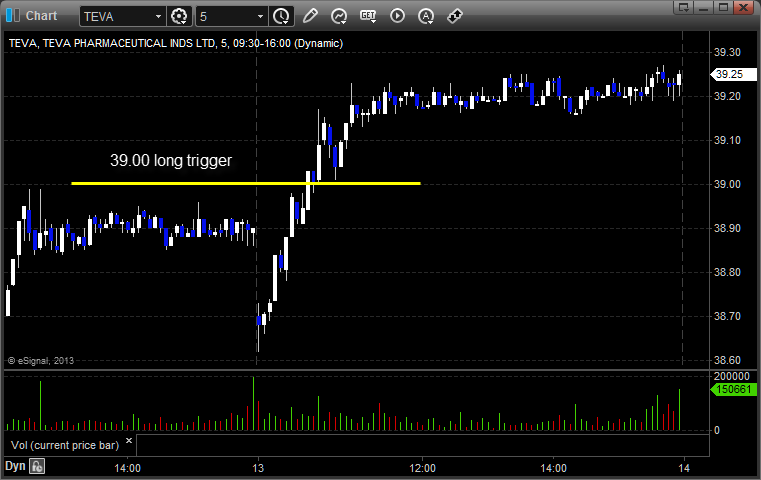Start bar replay playback
Screen dimensions: 761x480
pos(397,16)
